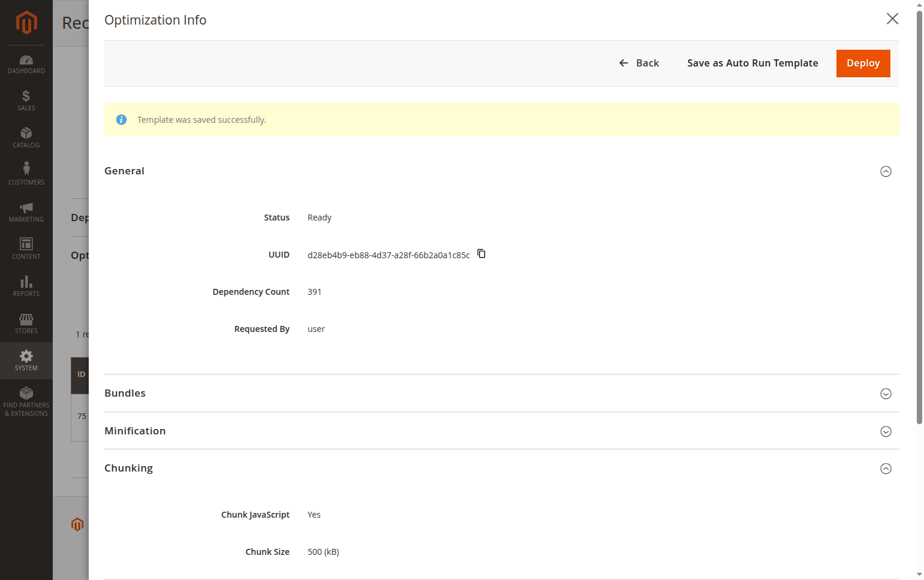Click the Requested By value 'user'

point(316,329)
